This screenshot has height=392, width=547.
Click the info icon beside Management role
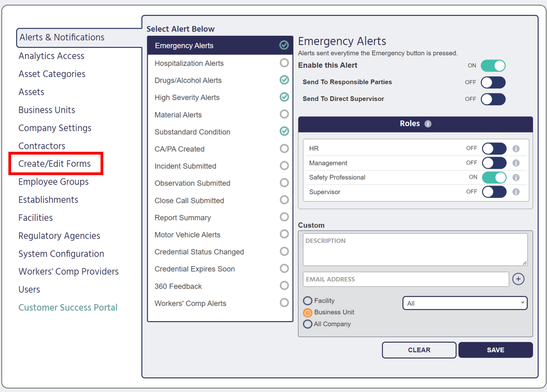coord(516,163)
